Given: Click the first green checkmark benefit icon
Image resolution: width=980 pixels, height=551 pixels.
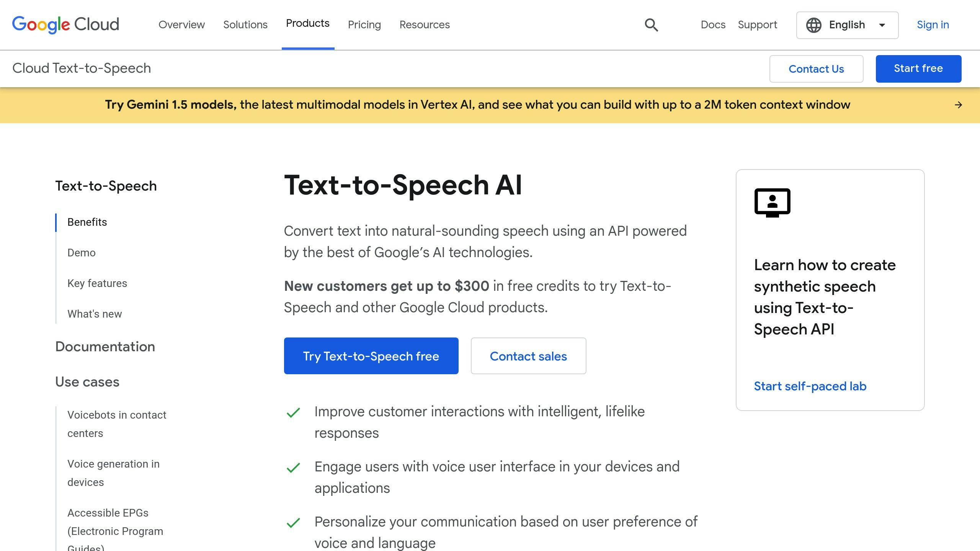Looking at the screenshot, I should pos(293,412).
